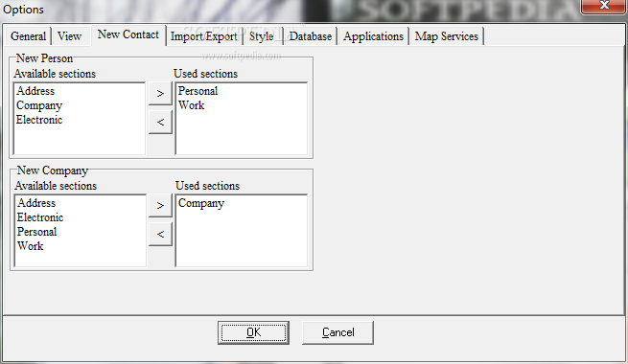628x364 pixels.
Task: Dismiss dialog with Cancel button
Action: coord(338,332)
